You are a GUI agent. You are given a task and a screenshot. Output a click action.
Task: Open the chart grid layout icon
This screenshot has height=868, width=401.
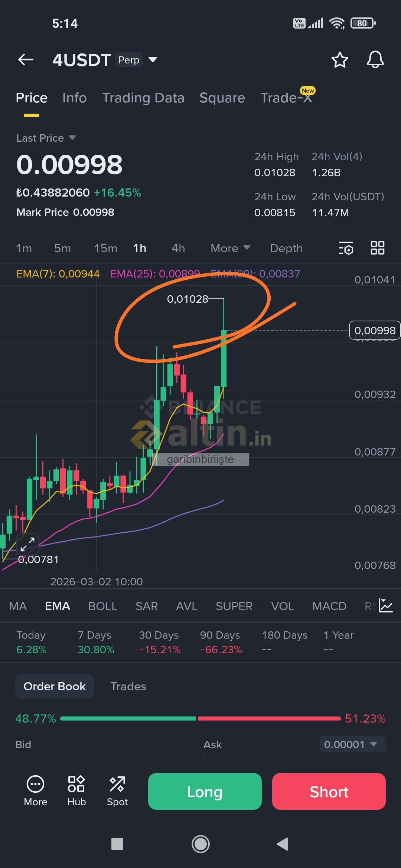(x=378, y=248)
